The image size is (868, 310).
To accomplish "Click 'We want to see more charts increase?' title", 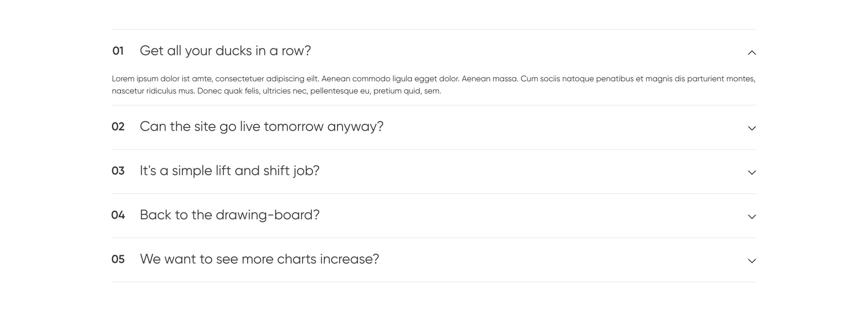I will click(259, 259).
